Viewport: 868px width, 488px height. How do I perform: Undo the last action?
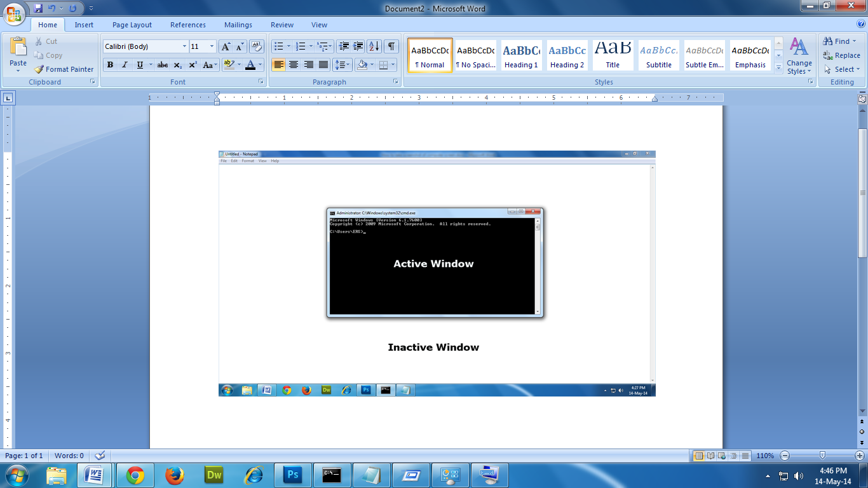click(x=53, y=8)
